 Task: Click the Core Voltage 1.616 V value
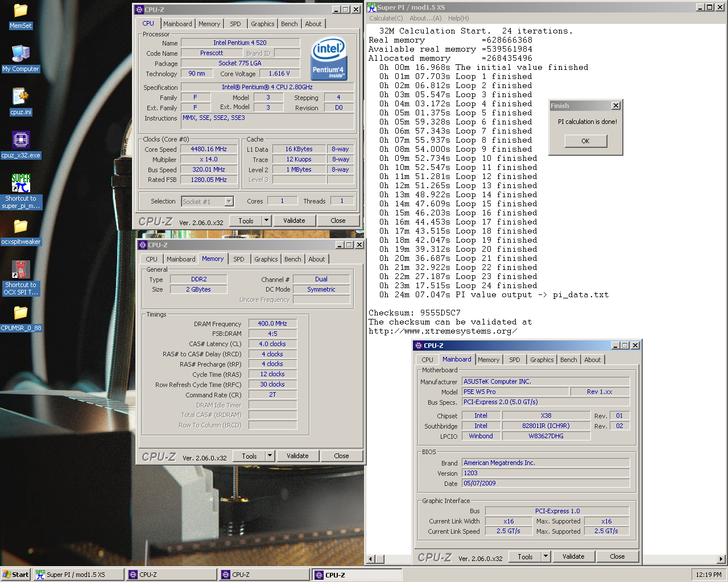click(x=279, y=73)
